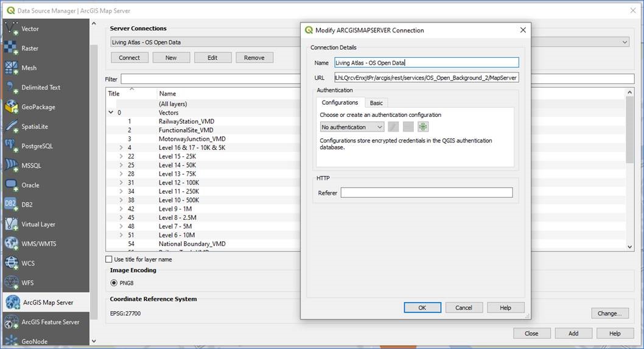Expand the Level 7 - 5M group

[121, 226]
